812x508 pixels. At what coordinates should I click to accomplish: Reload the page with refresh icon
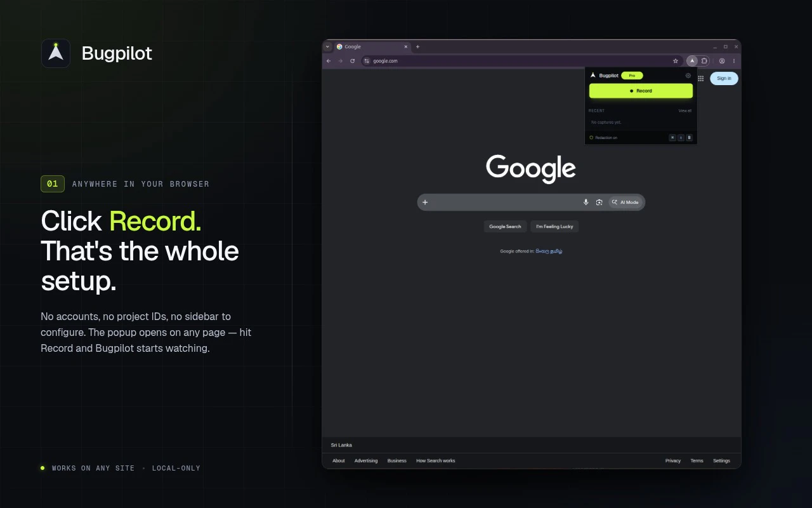[x=353, y=61]
